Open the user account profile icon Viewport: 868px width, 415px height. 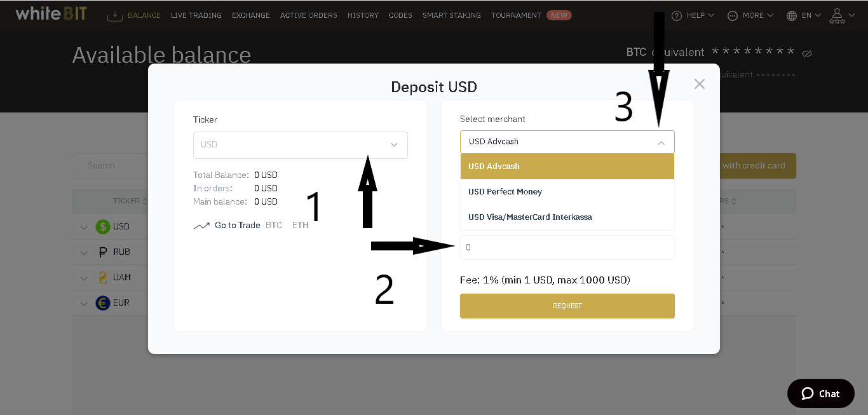point(837,16)
